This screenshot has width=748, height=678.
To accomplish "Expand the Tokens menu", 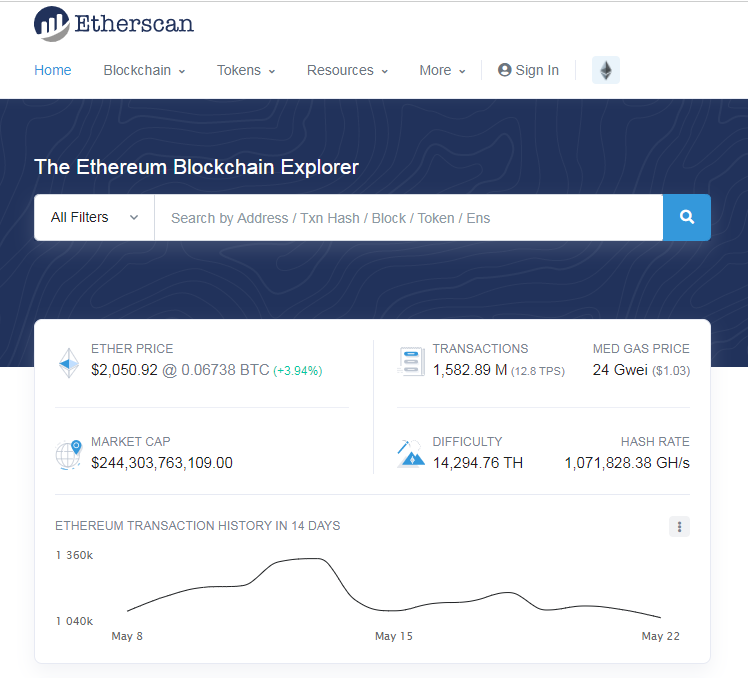I will (x=246, y=70).
